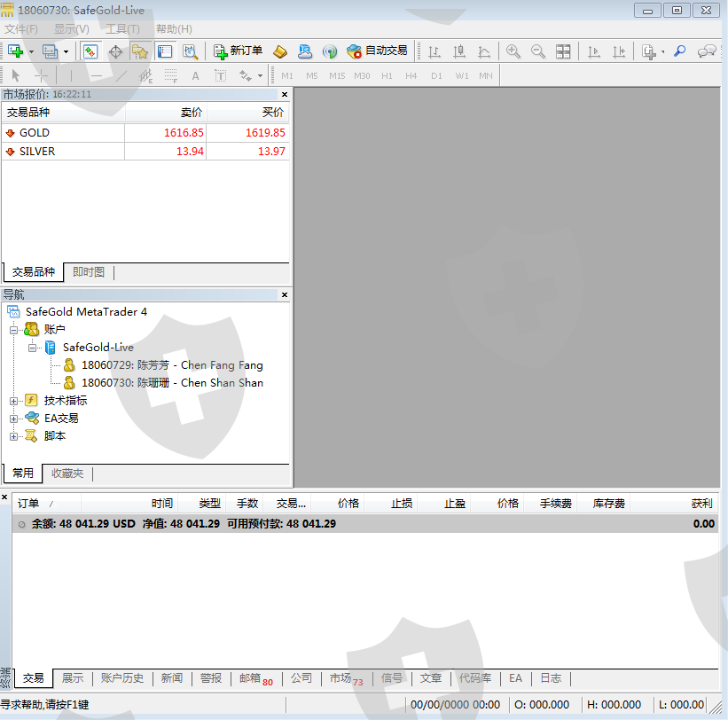Select account 18060730 Chen Shan Shan

tap(163, 383)
